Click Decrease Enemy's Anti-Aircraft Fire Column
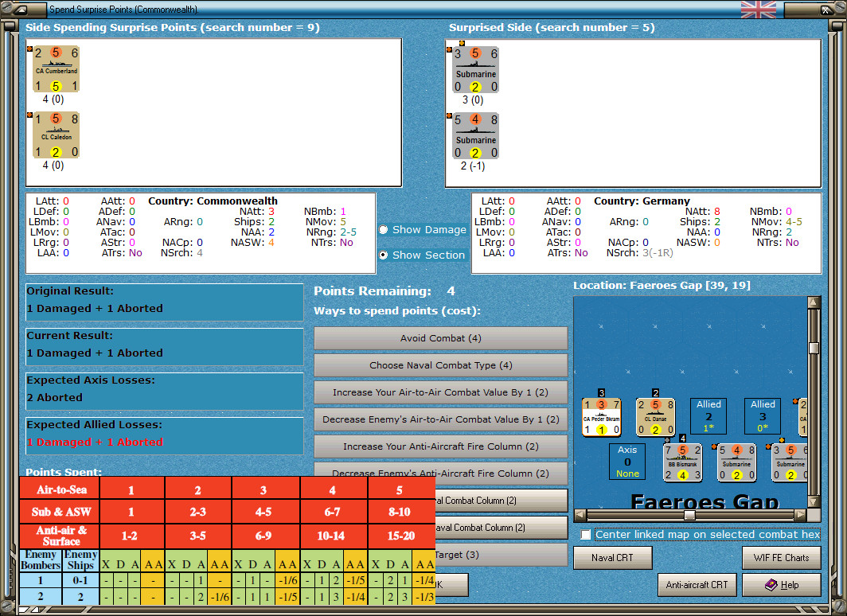Image resolution: width=847 pixels, height=616 pixels. click(441, 472)
